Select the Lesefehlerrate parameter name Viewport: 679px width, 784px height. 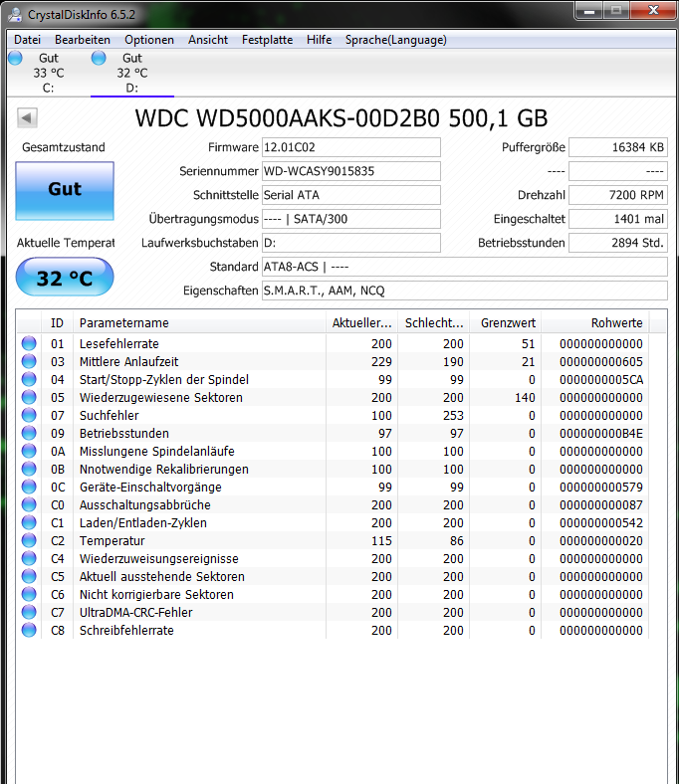click(119, 343)
